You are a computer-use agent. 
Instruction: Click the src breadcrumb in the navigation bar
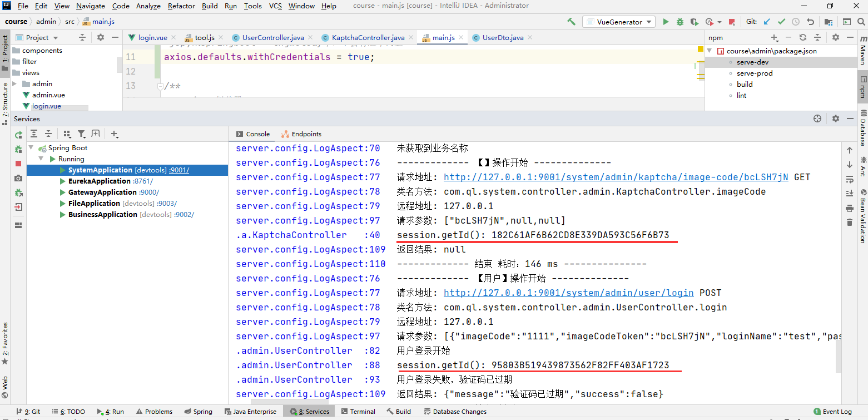coord(70,22)
